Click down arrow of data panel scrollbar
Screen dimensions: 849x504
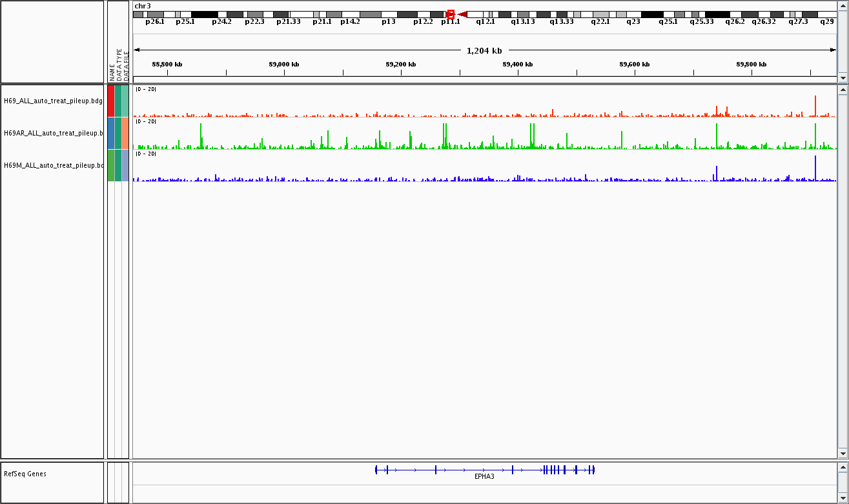click(842, 453)
